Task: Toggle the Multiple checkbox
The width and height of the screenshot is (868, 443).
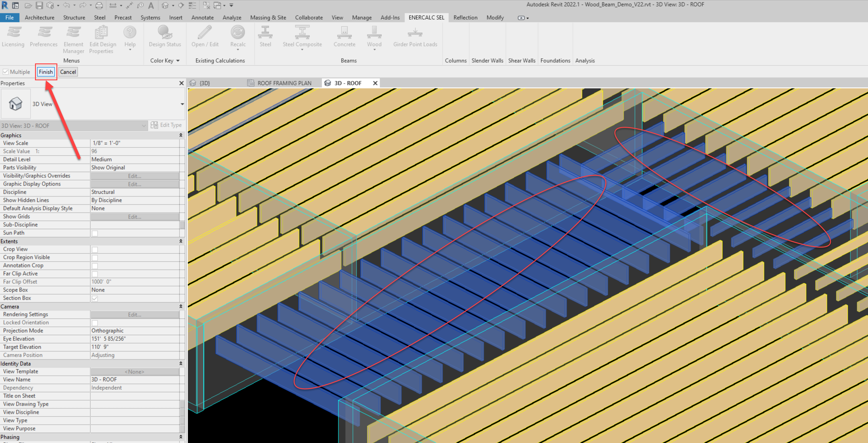Action: (6, 72)
